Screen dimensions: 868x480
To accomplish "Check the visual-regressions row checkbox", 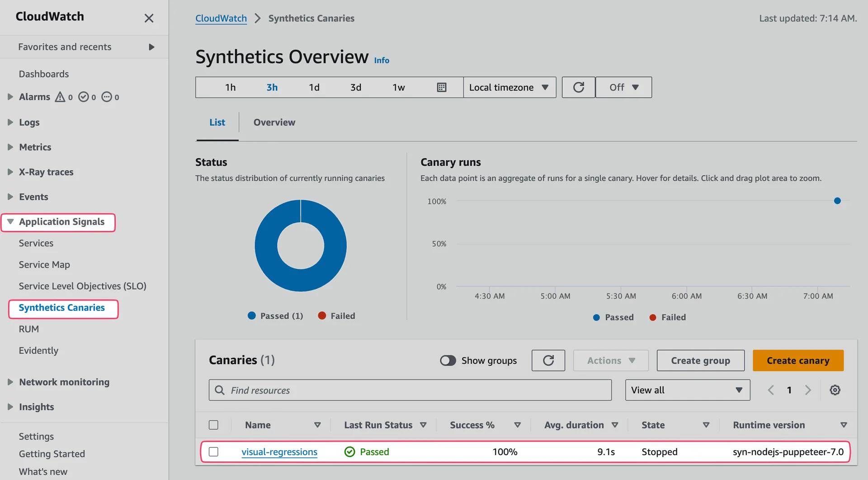I will pyautogui.click(x=213, y=451).
